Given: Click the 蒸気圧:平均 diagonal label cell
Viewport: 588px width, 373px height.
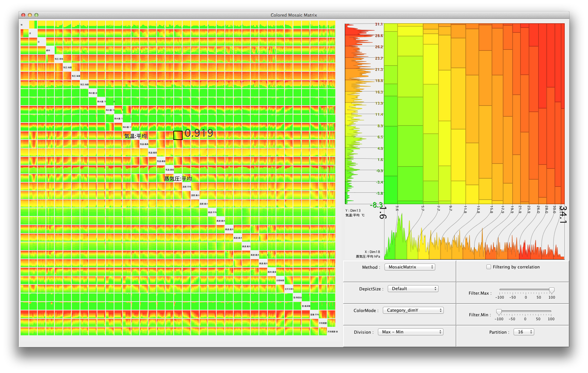Looking at the screenshot, I should (x=178, y=178).
